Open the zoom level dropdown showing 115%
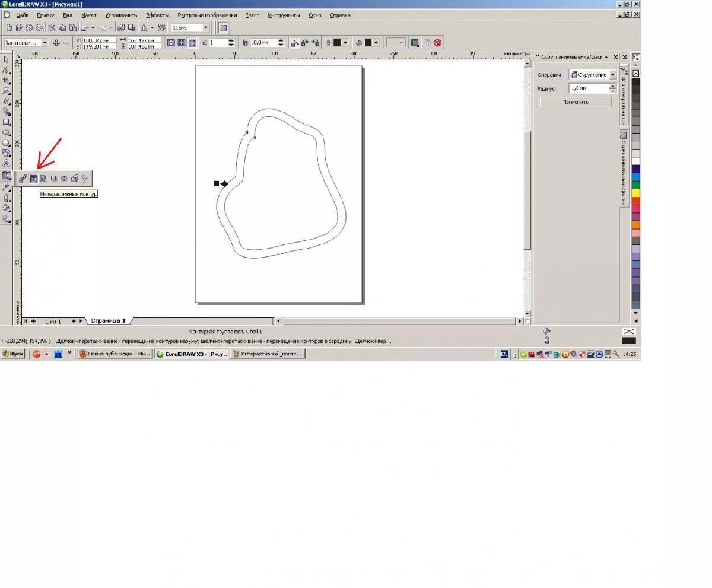This screenshot has height=588, width=712. point(205,27)
